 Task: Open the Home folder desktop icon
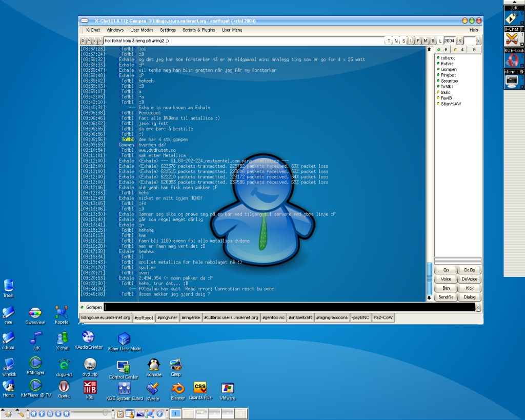coord(8,389)
